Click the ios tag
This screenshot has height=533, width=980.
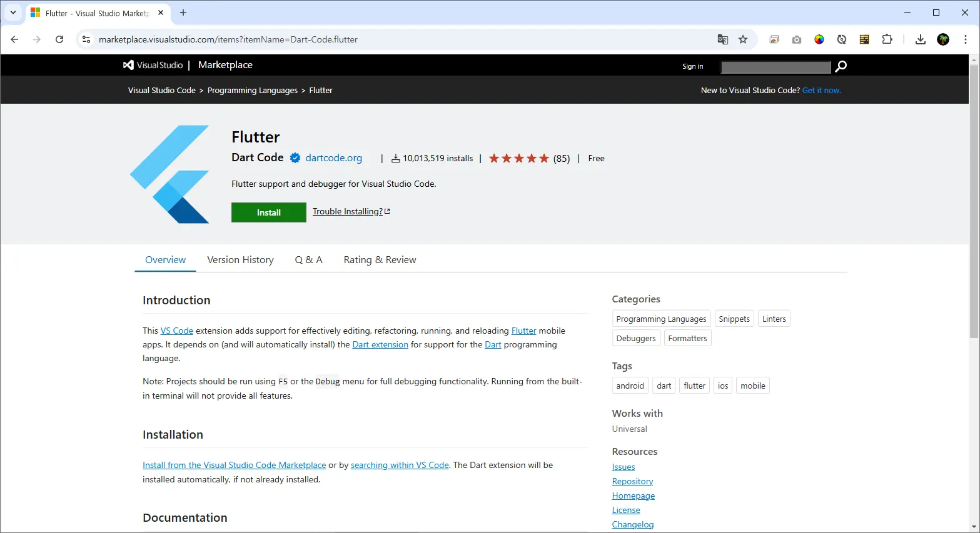tap(723, 386)
